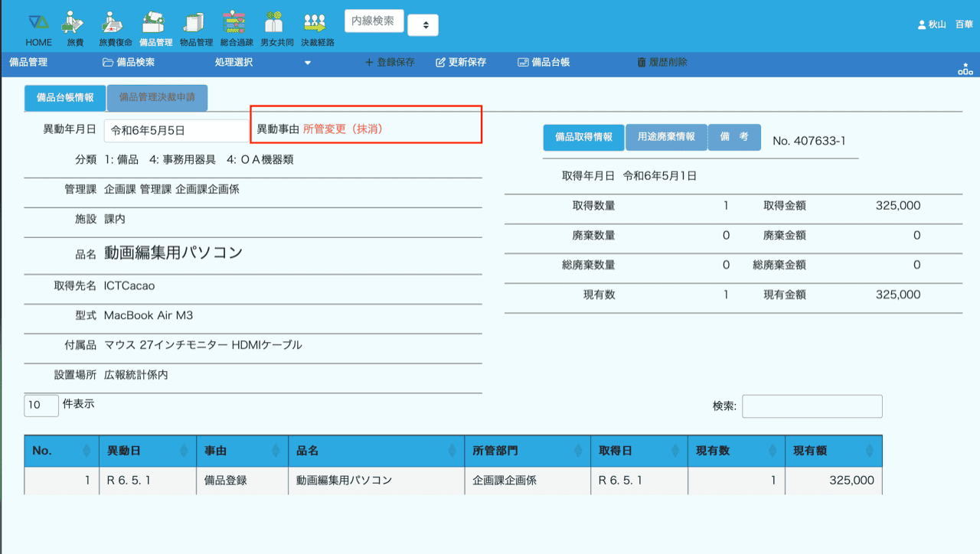
Task: Click 登録保存 to save registration
Action: click(389, 63)
